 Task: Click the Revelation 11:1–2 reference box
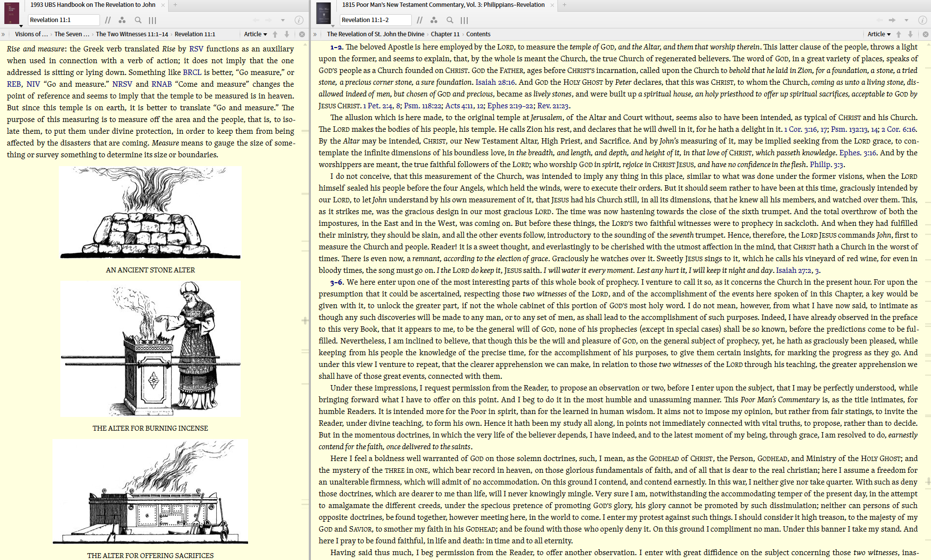tap(376, 20)
